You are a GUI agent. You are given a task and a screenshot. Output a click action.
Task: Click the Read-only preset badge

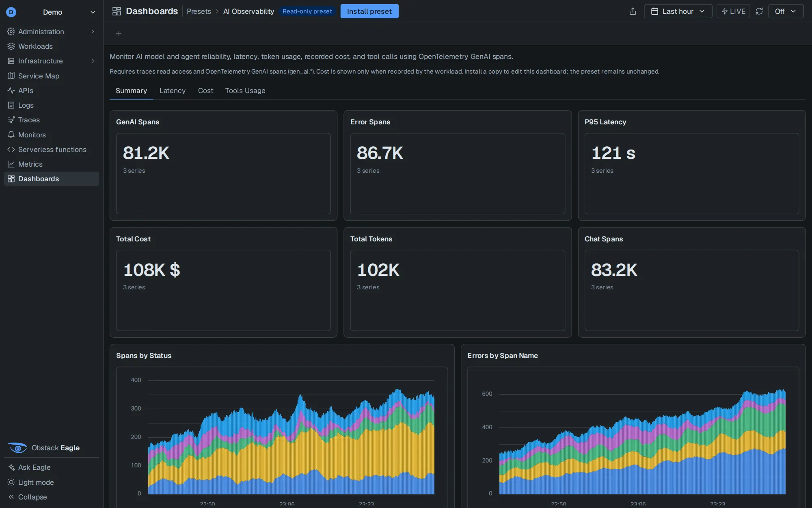point(307,11)
